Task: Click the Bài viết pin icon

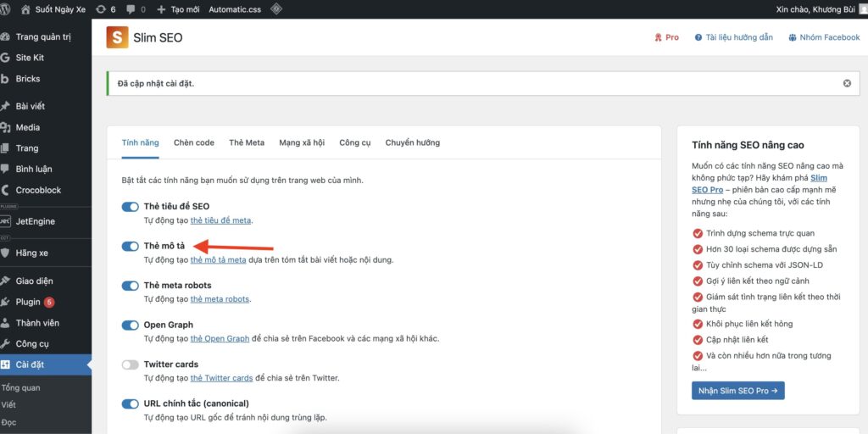Action: click(5, 106)
